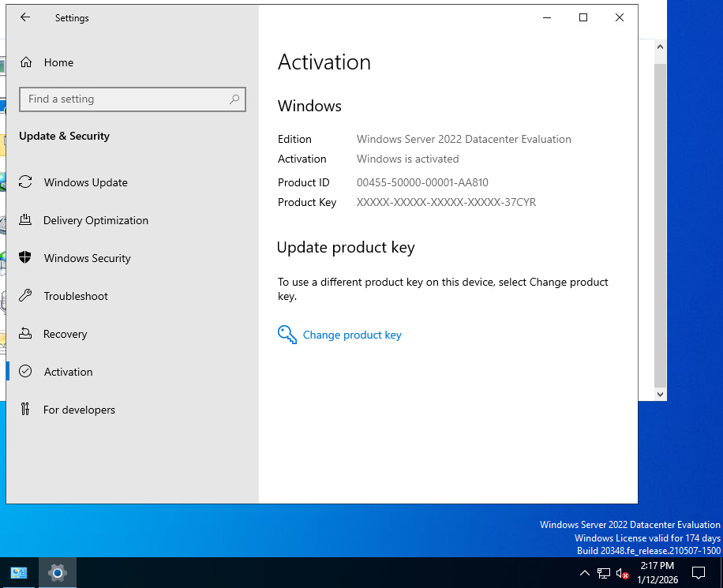The image size is (723, 588).
Task: Open Windows Update via its sync icon
Action: [27, 182]
